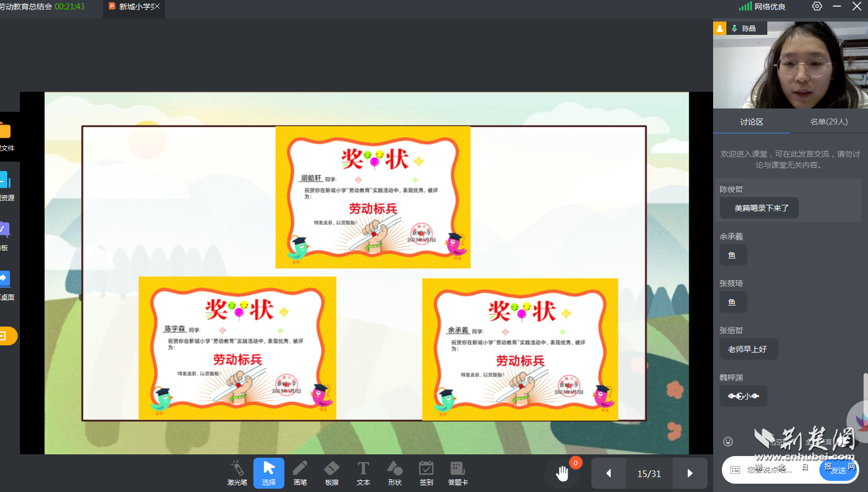This screenshot has width=868, height=492.
Task: Click the 桌面 desktop share icon
Action: pos(4,278)
